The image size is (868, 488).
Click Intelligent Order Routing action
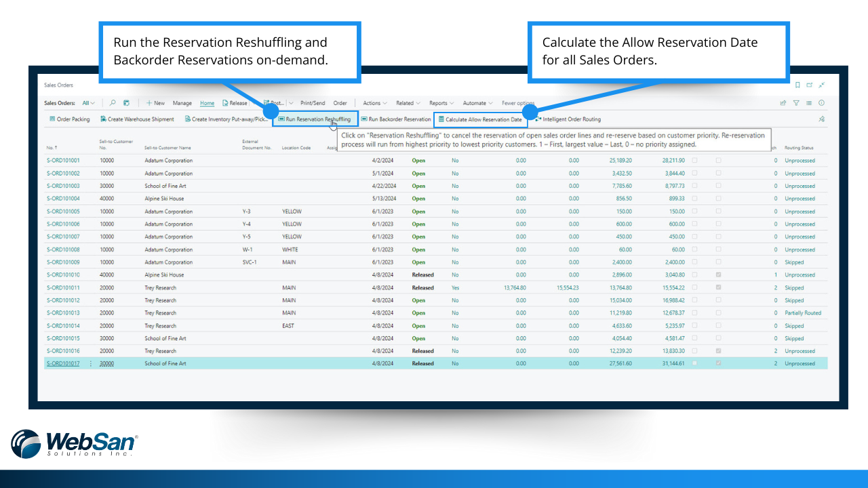click(x=568, y=119)
